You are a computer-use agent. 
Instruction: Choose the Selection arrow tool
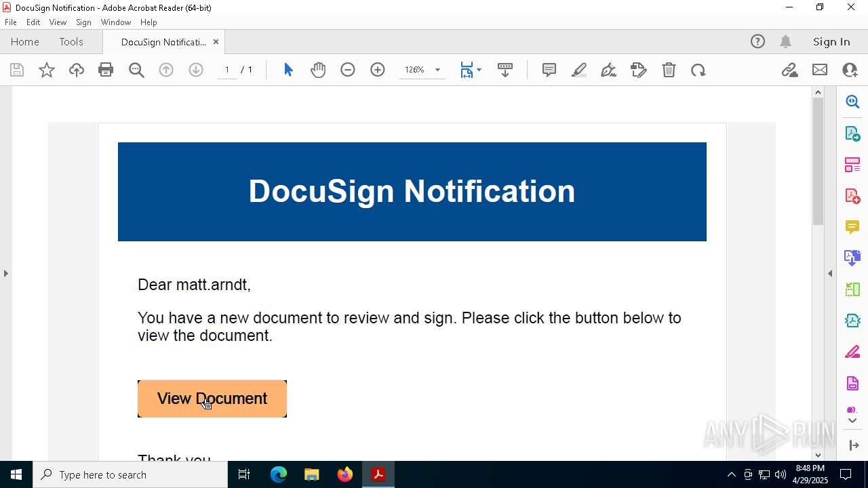pos(288,70)
